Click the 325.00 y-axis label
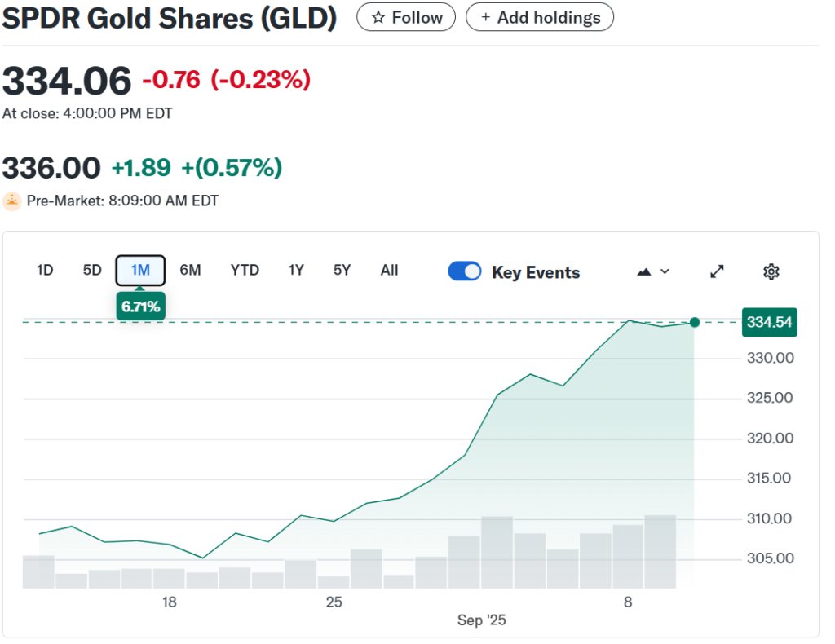 [770, 398]
